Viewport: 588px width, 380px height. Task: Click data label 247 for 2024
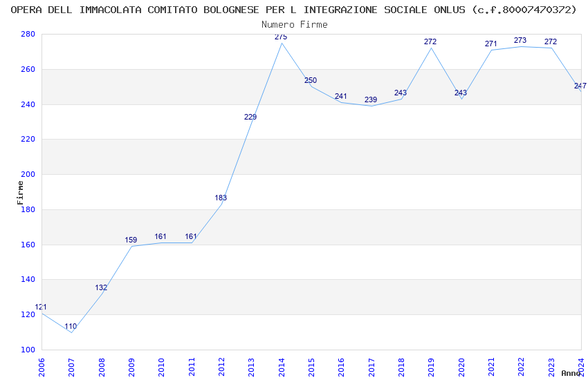pos(580,86)
